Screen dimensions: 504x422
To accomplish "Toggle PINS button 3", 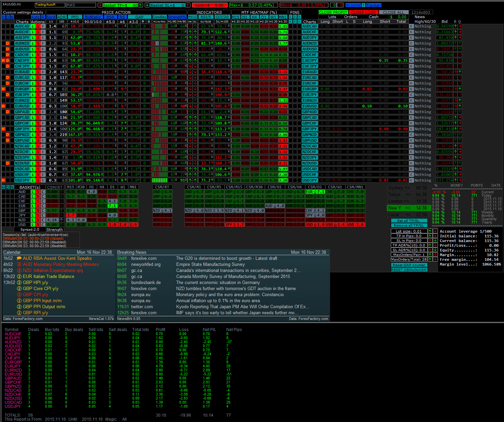I will pyautogui.click(x=299, y=17).
